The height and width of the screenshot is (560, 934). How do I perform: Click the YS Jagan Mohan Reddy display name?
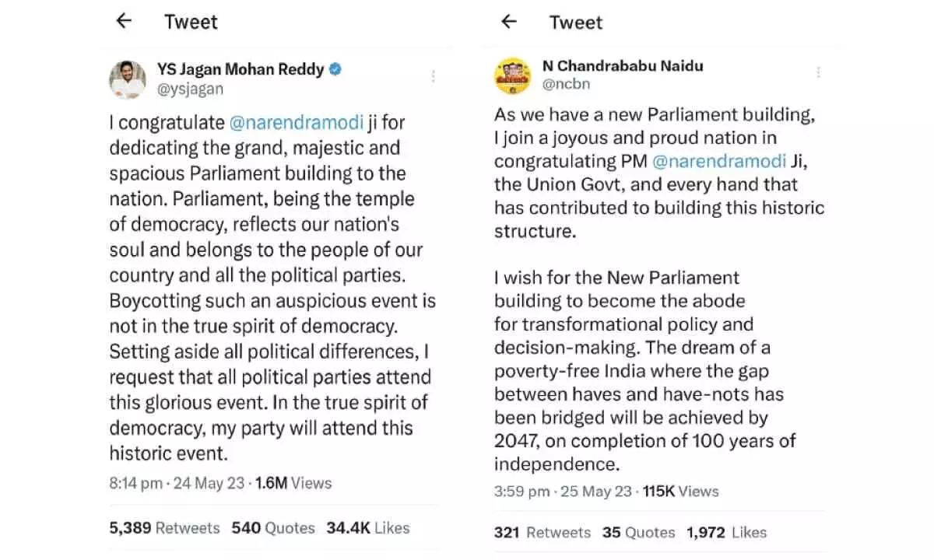(240, 69)
